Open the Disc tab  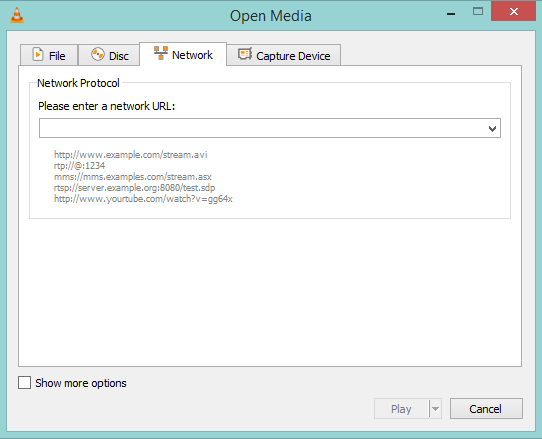pos(109,55)
